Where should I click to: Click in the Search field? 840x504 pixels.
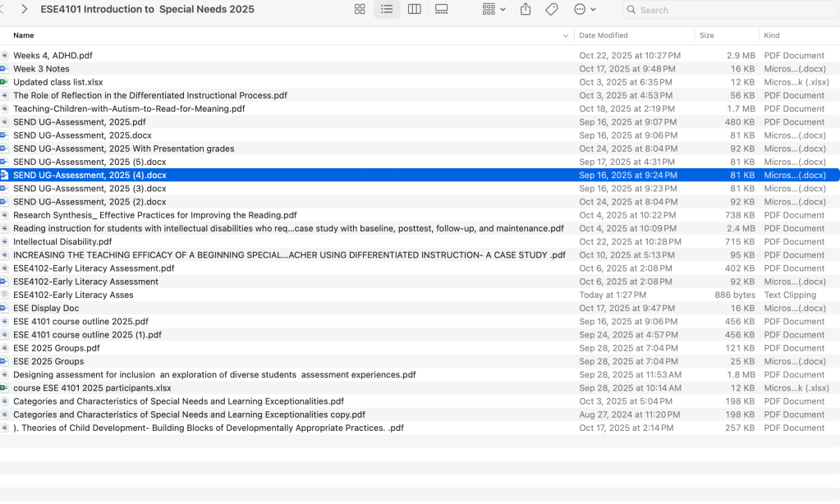pos(731,10)
